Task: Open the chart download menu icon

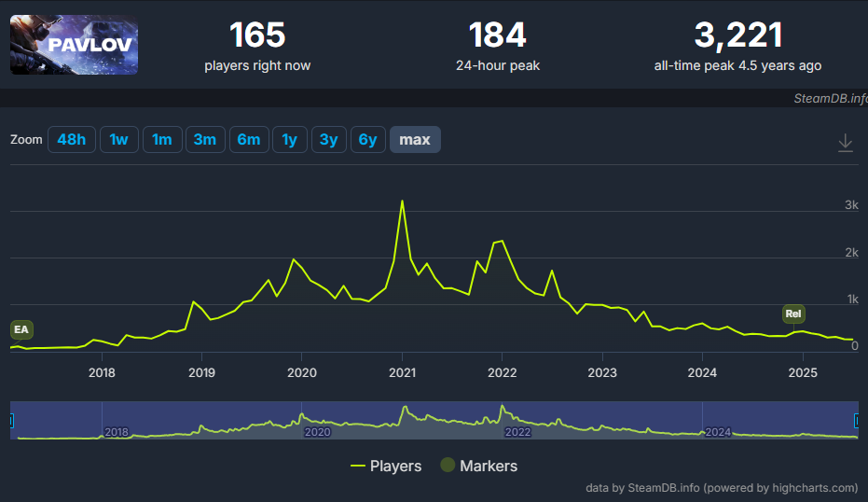Action: coord(845,143)
